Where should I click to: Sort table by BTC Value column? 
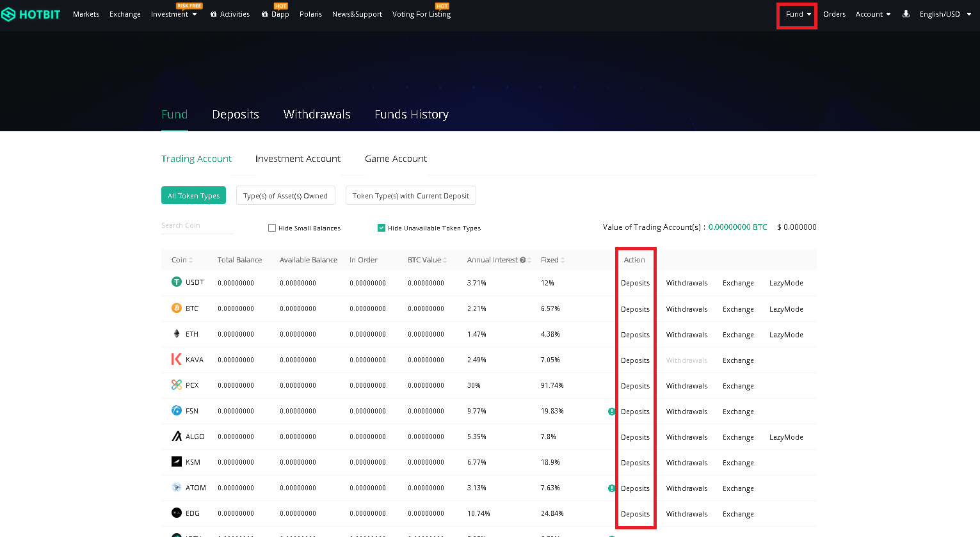(427, 260)
